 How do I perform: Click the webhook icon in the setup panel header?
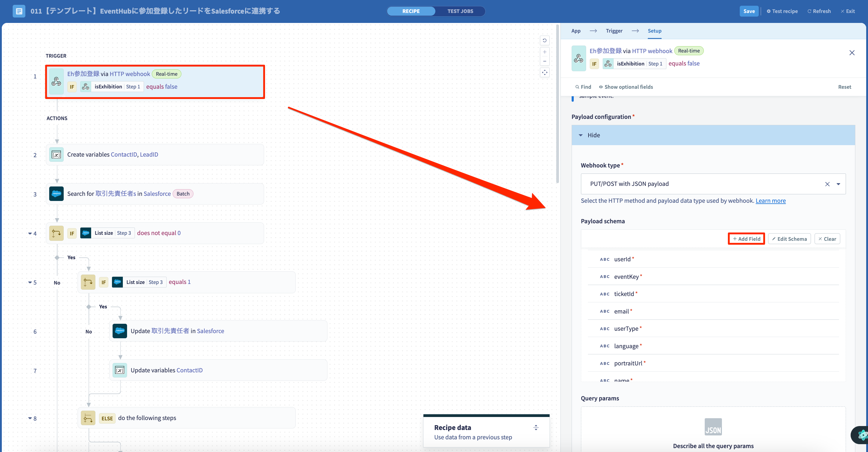pos(579,59)
